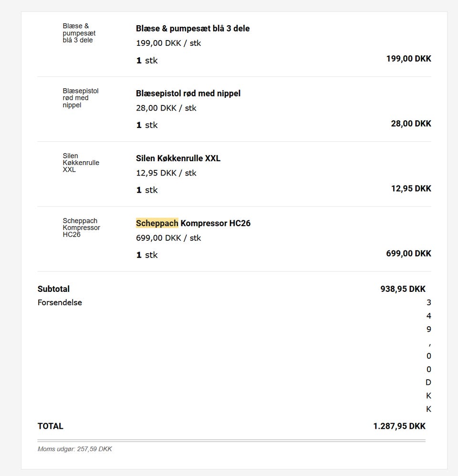Open the bold Silen Køkkenrulle XXL title
458x476 pixels.
pyautogui.click(x=178, y=158)
